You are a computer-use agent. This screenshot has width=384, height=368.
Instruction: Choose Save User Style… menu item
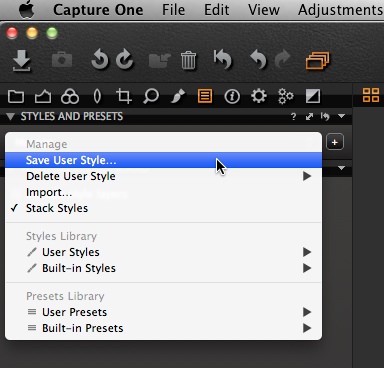point(164,160)
